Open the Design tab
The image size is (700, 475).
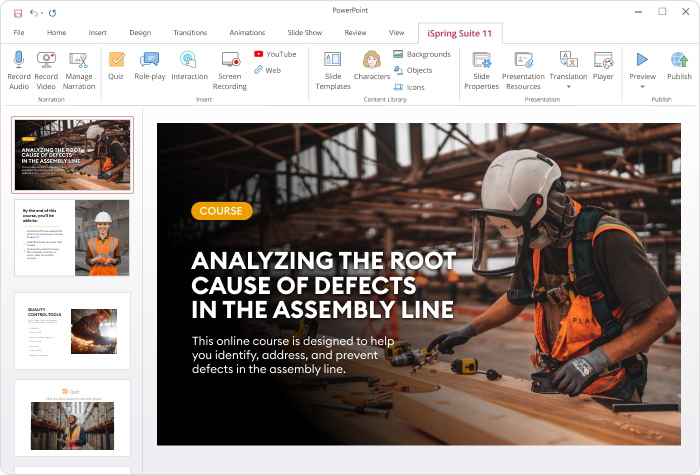[140, 33]
